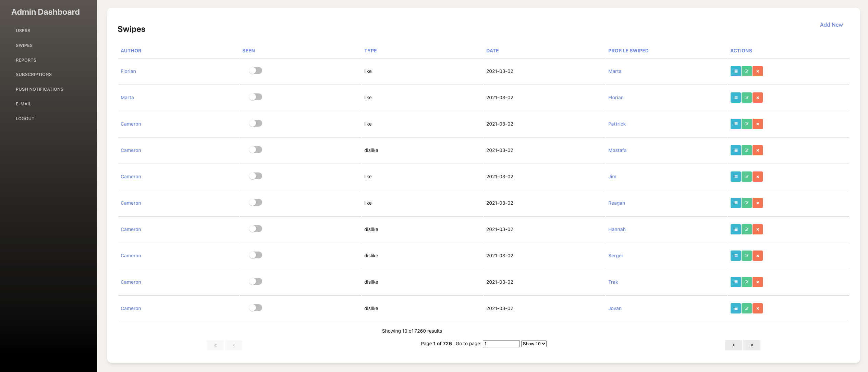This screenshot has height=372, width=868.
Task: Focus the Go to page input field
Action: tap(501, 344)
